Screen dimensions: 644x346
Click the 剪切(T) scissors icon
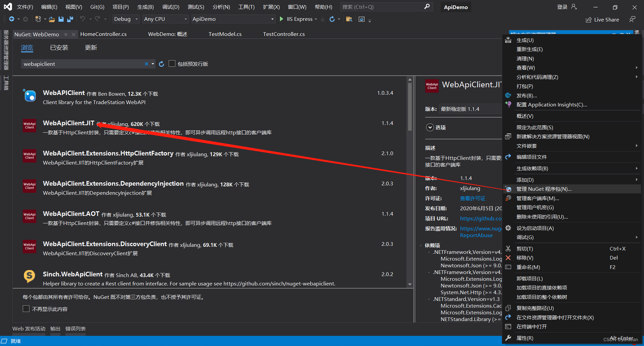[x=508, y=248]
